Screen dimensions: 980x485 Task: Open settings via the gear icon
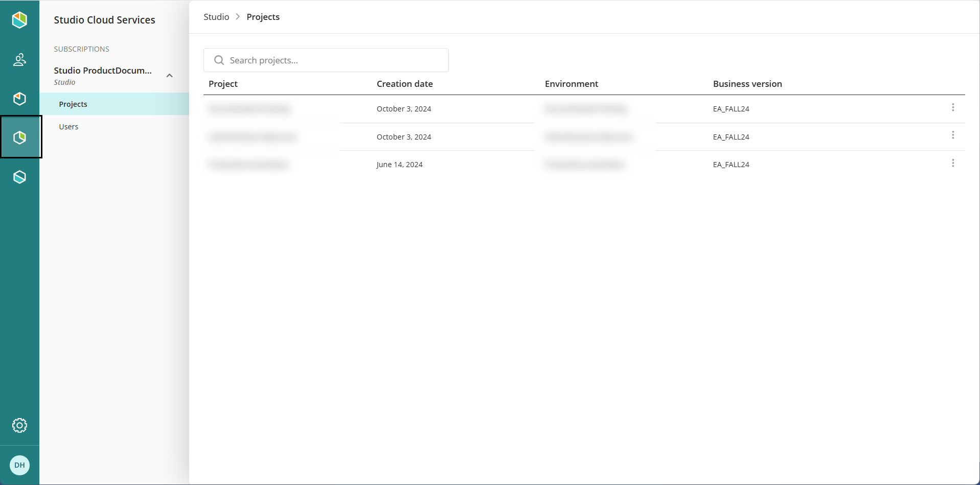click(19, 425)
